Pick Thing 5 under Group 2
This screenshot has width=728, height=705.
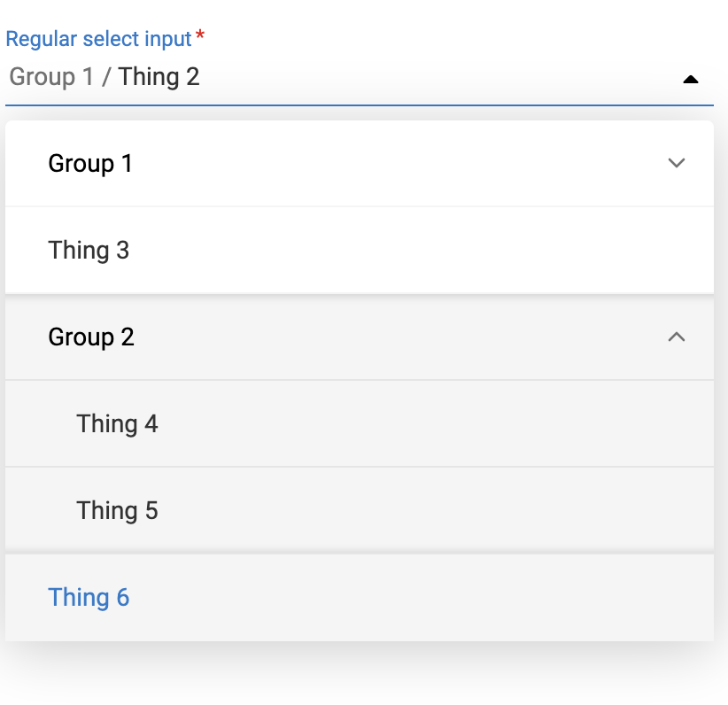tap(117, 511)
